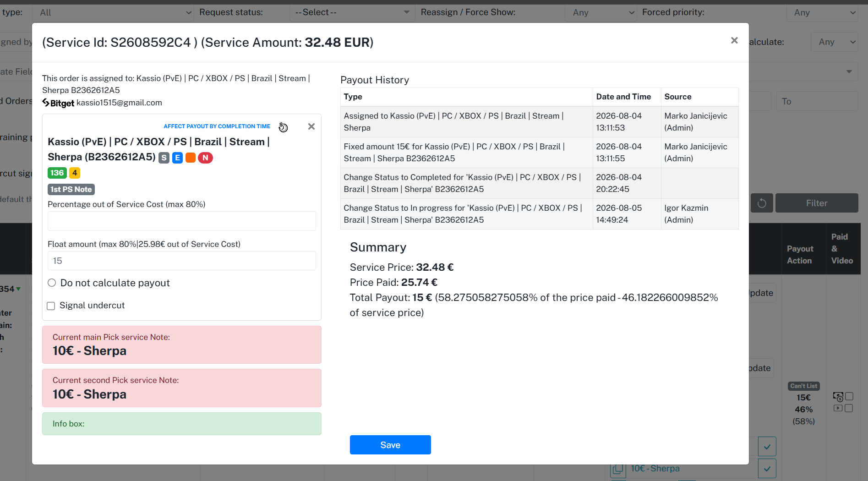Screen dimensions: 868x481
Task: Save the payout settings
Action: click(390, 445)
